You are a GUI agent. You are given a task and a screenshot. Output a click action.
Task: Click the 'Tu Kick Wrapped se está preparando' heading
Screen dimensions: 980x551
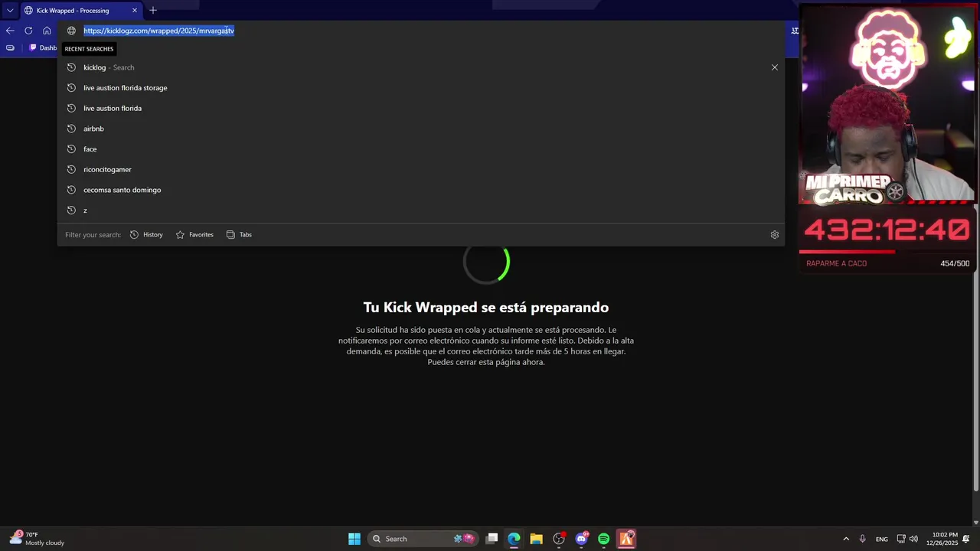tap(486, 308)
